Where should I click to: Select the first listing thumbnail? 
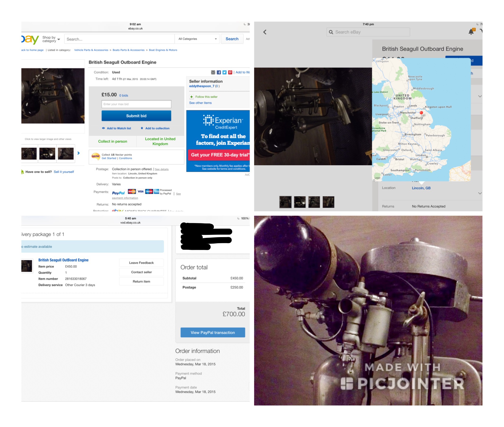point(29,153)
